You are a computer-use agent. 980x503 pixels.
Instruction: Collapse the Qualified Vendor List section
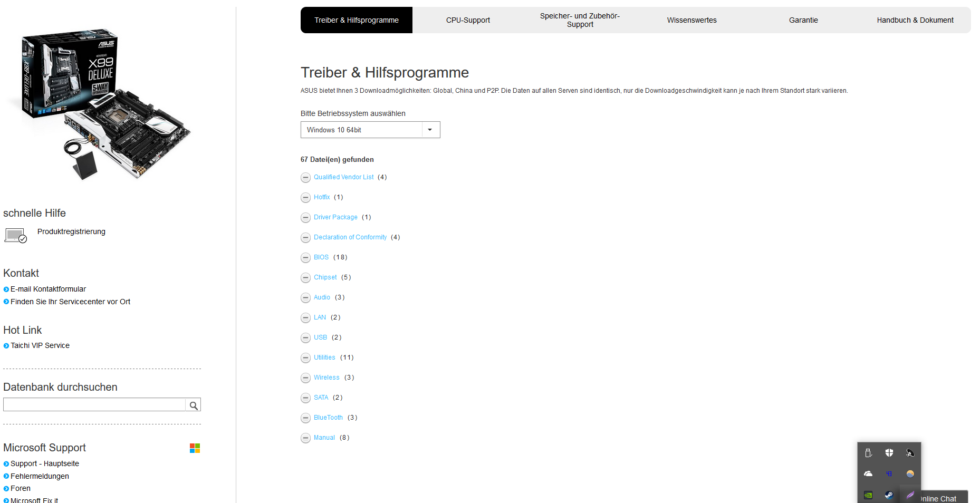pyautogui.click(x=305, y=178)
